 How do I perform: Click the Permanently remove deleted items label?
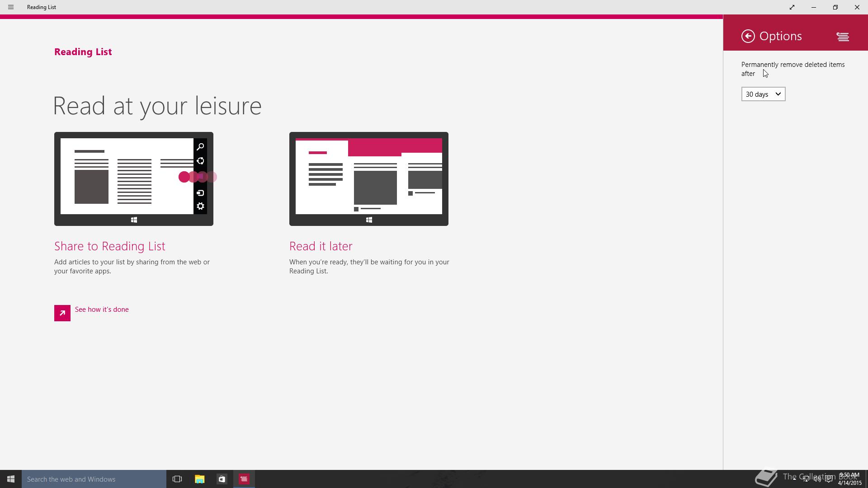793,69
